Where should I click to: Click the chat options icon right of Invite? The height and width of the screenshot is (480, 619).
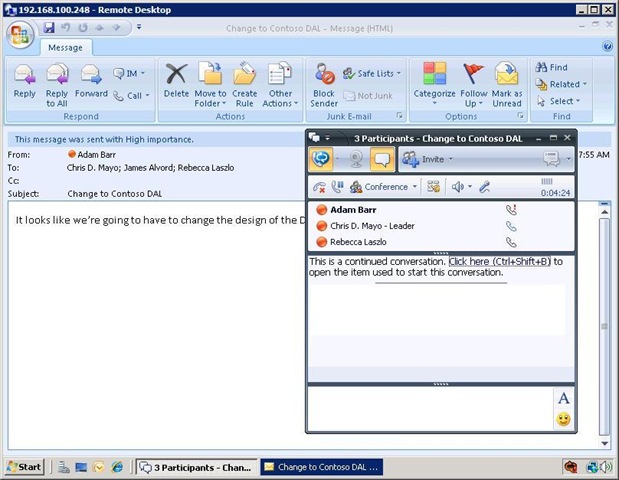(x=551, y=159)
